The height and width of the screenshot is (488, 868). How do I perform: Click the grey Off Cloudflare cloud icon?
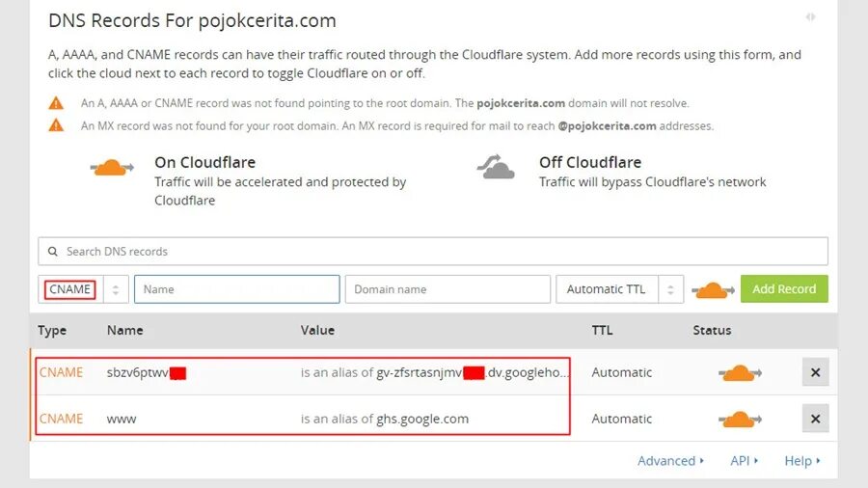(496, 167)
